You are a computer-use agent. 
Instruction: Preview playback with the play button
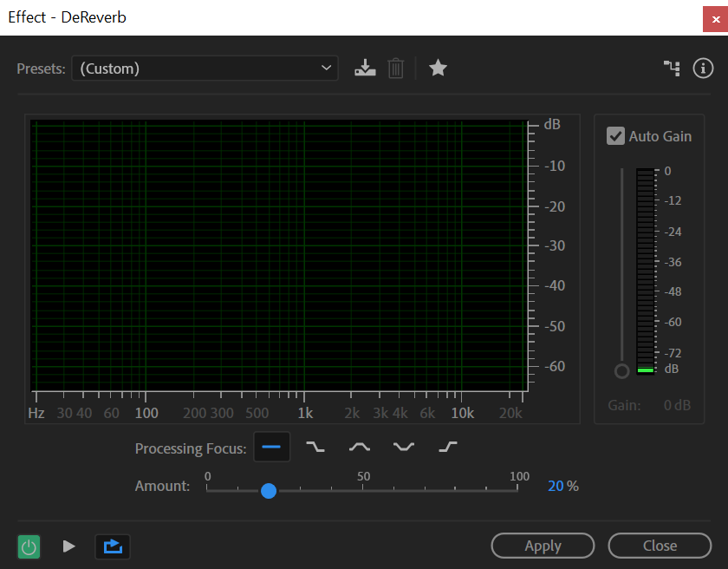tap(68, 546)
